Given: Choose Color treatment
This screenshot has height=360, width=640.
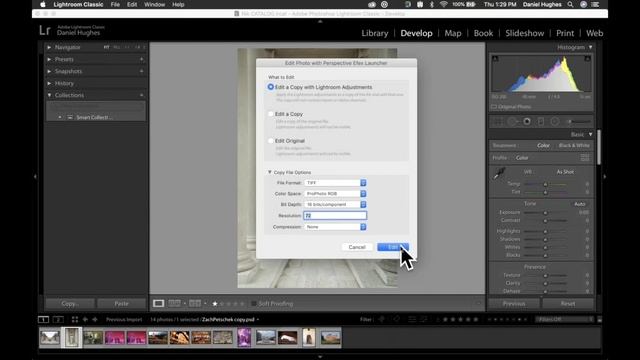Looking at the screenshot, I should [x=543, y=145].
